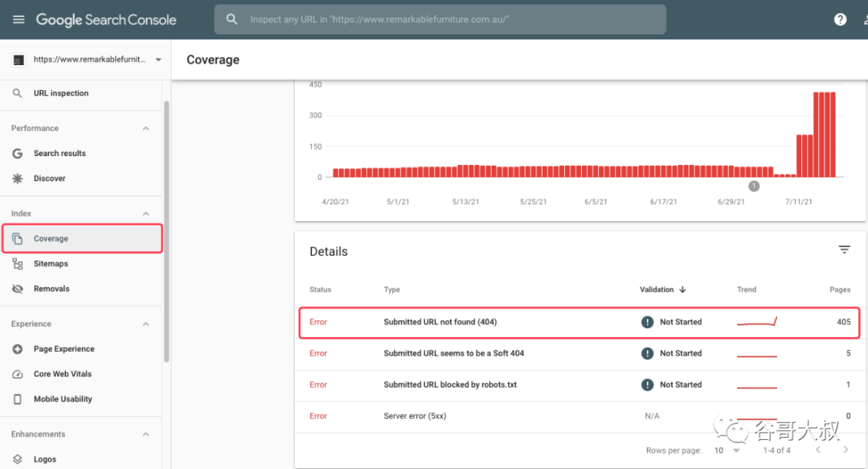
Task: Open the property selector dropdown
Action: point(86,60)
